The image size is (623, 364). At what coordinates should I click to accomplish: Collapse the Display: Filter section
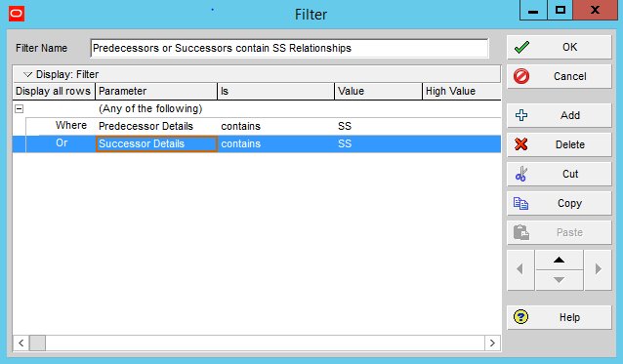click(x=27, y=74)
